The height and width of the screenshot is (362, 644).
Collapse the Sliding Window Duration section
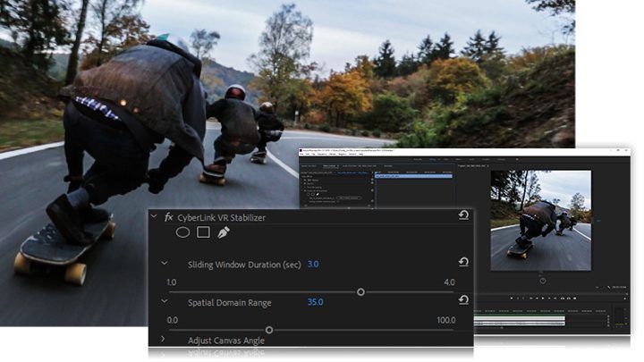(x=165, y=263)
